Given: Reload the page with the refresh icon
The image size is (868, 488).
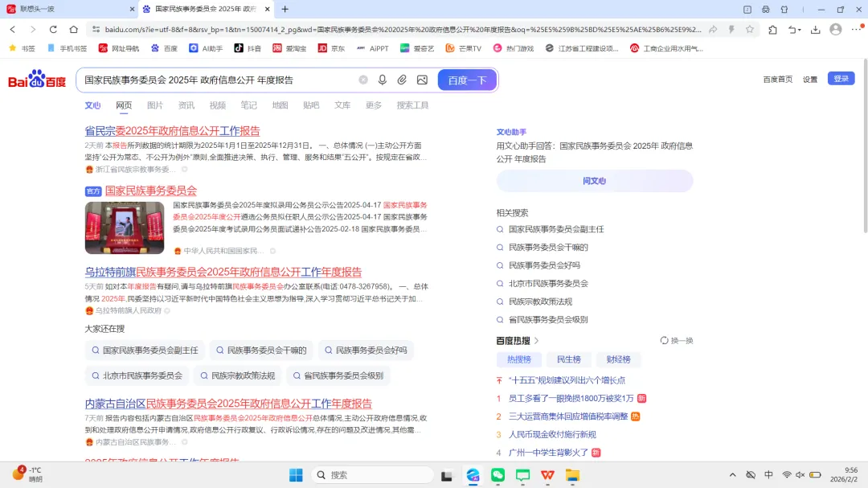Looking at the screenshot, I should [x=53, y=30].
